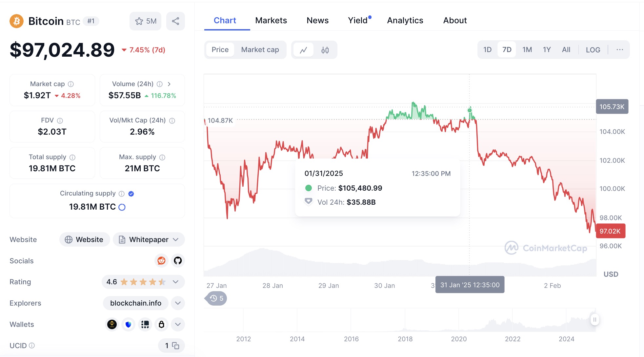Select the 1D time range

[488, 50]
